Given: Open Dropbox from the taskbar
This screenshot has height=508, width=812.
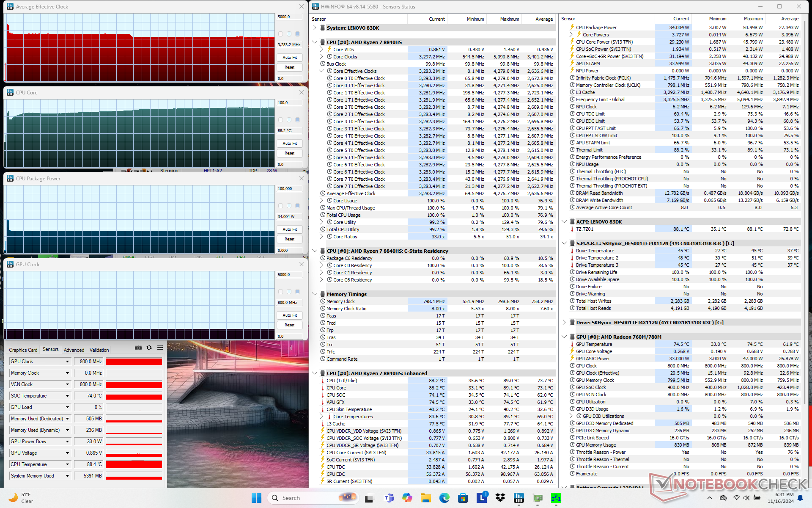Looking at the screenshot, I should (x=500, y=498).
